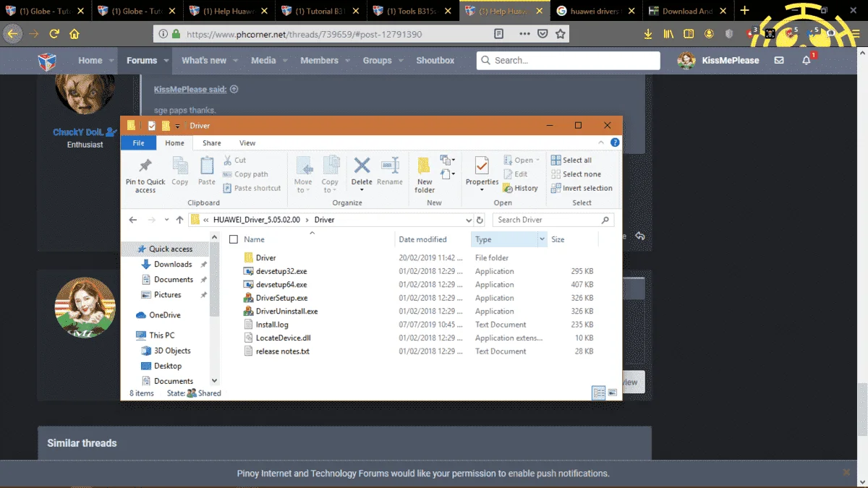
Task: Select LocateDevice.dll file
Action: tap(283, 338)
